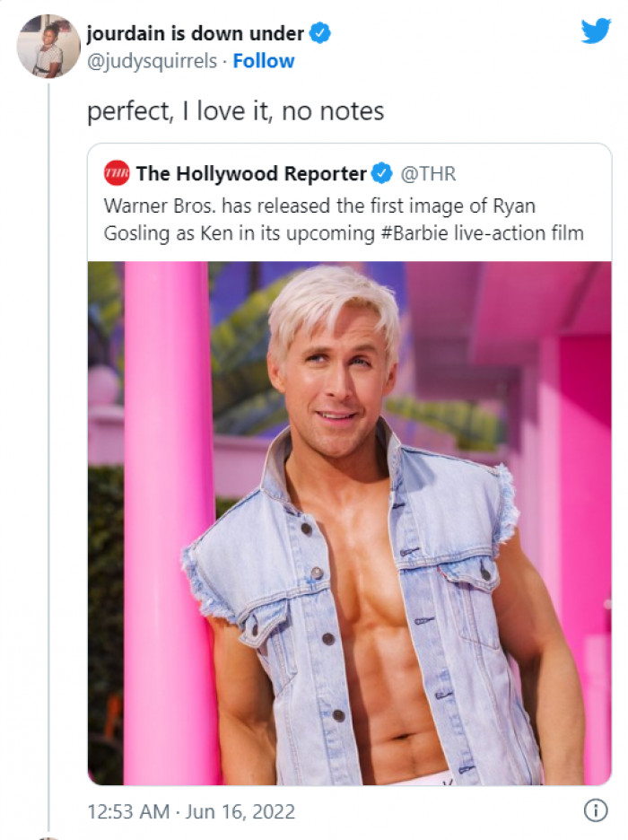This screenshot has width=628, height=840.
Task: Open The Hollywood Reporter profile name
Action: tap(251, 173)
